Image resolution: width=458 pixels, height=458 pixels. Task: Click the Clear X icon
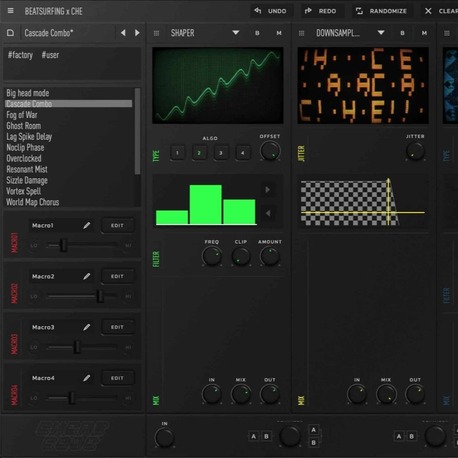click(x=428, y=11)
